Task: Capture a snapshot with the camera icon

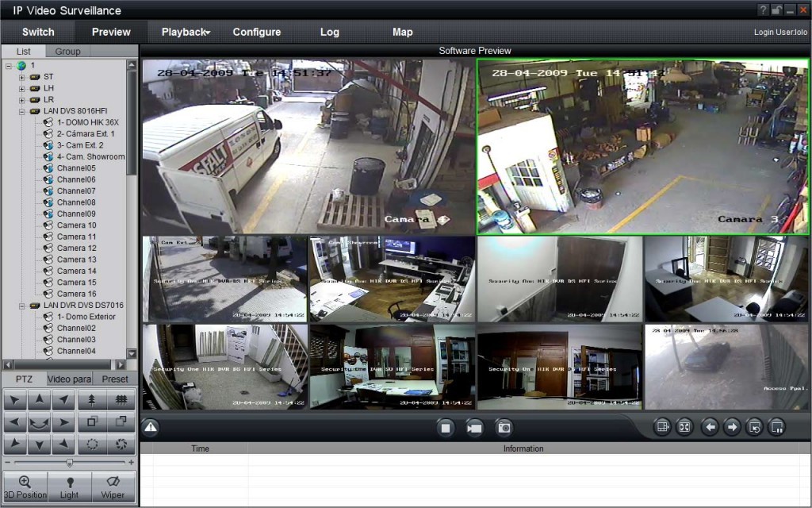Action: [x=504, y=428]
